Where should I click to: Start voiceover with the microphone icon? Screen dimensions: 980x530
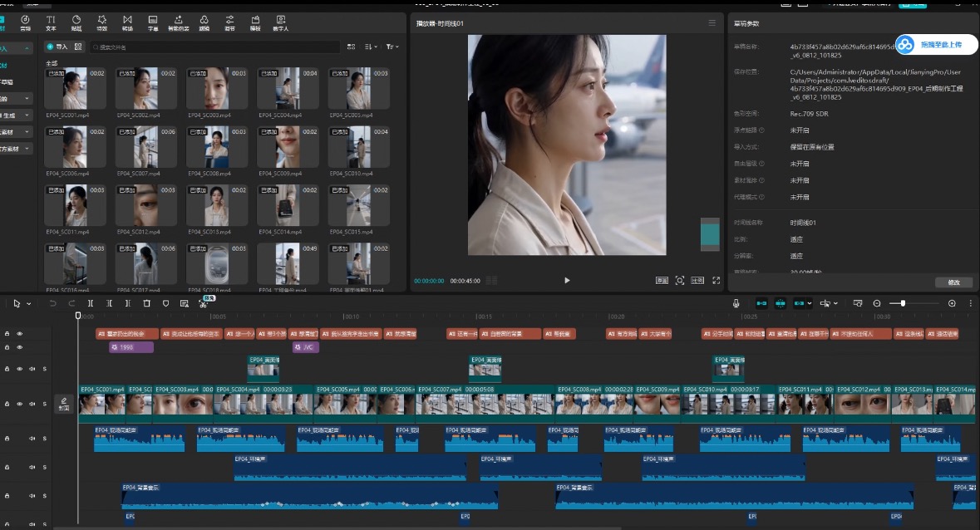click(x=736, y=303)
